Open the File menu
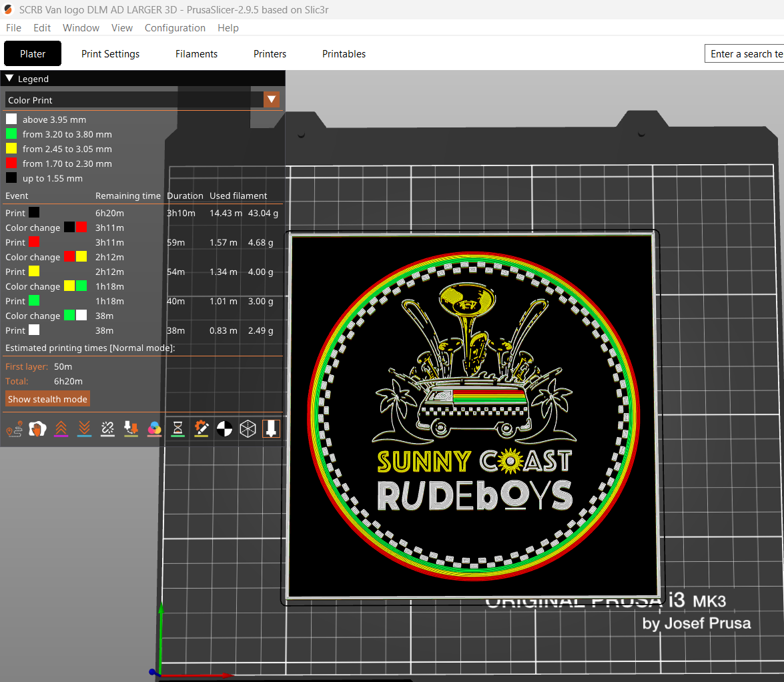Screen dimensions: 784x682 [13, 28]
